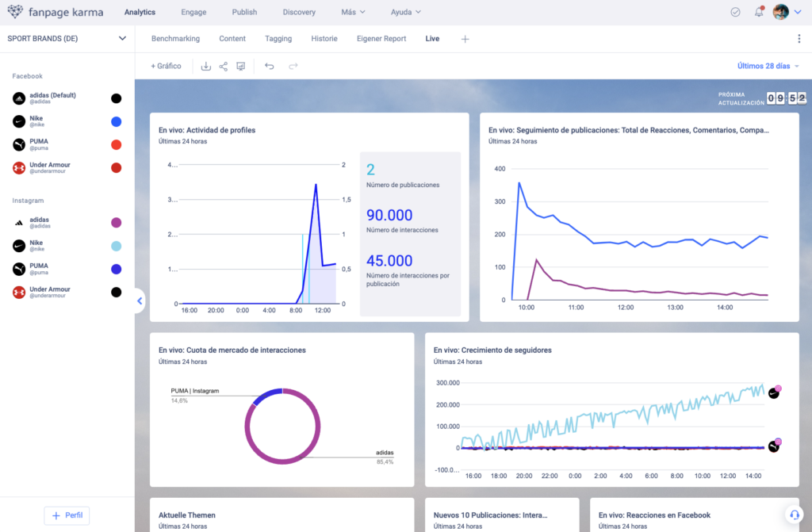This screenshot has height=532, width=812.
Task: Change the Últimos 28 días date range
Action: tap(768, 66)
